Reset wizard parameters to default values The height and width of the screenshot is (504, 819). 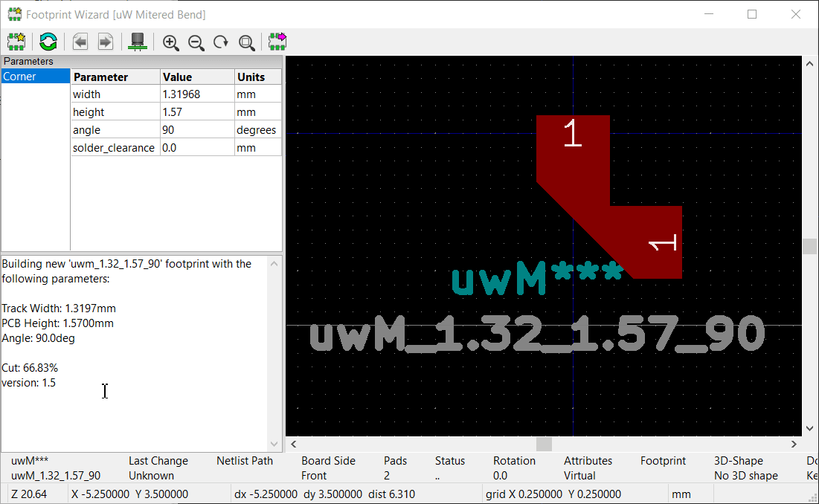[48, 42]
